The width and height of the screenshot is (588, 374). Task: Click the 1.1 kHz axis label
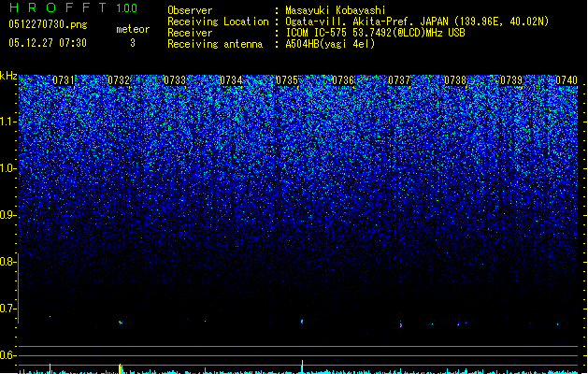[x=7, y=122]
